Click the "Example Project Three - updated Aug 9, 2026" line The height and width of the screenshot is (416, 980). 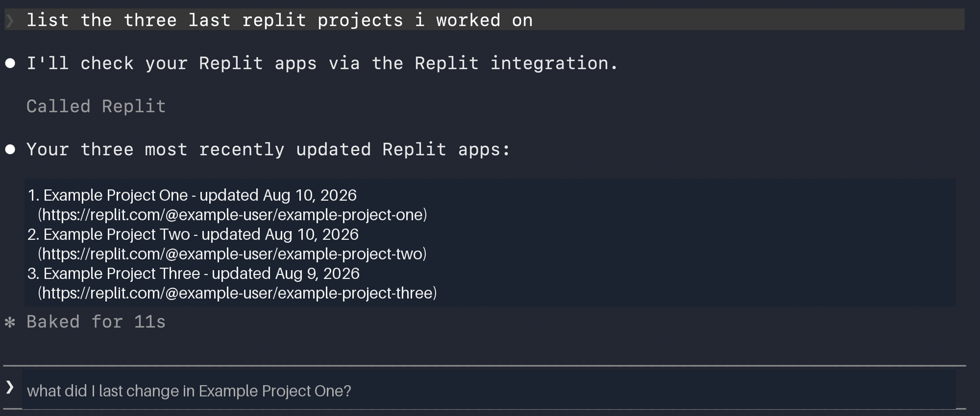[194, 274]
